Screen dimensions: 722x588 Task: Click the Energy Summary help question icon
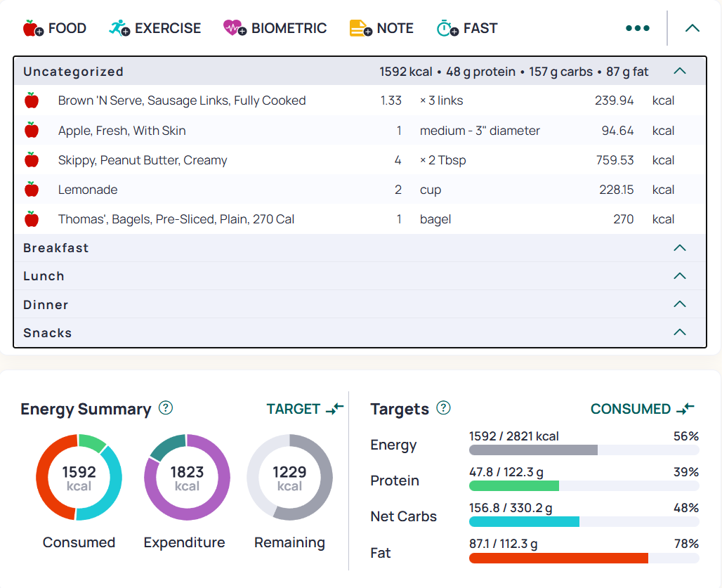[166, 408]
